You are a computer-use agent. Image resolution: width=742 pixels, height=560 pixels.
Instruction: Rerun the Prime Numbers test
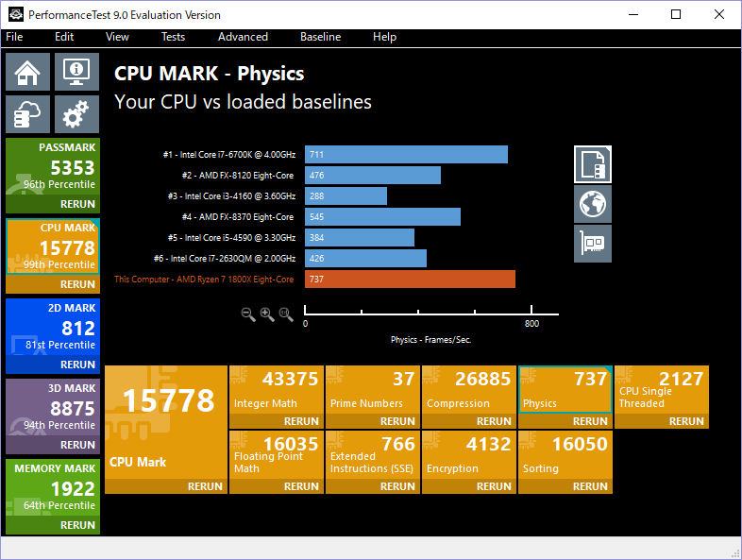[397, 421]
